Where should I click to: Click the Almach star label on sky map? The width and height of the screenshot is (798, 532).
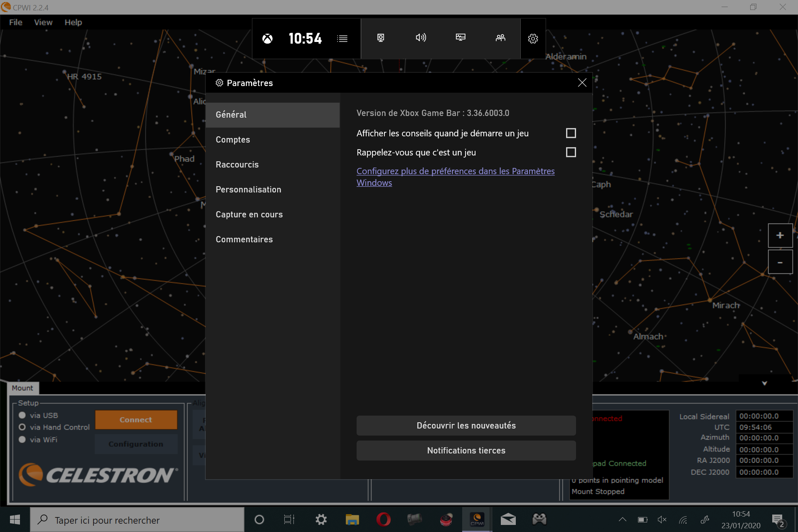click(x=648, y=337)
